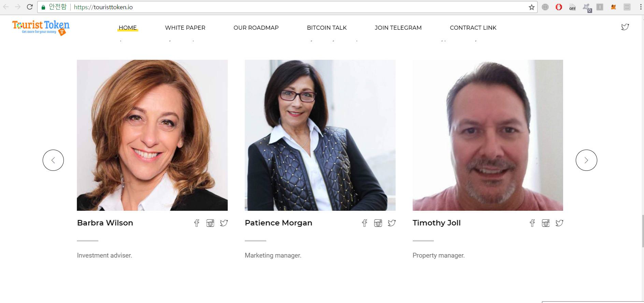Show previous team members with left arrow
The width and height of the screenshot is (644, 303).
53,160
